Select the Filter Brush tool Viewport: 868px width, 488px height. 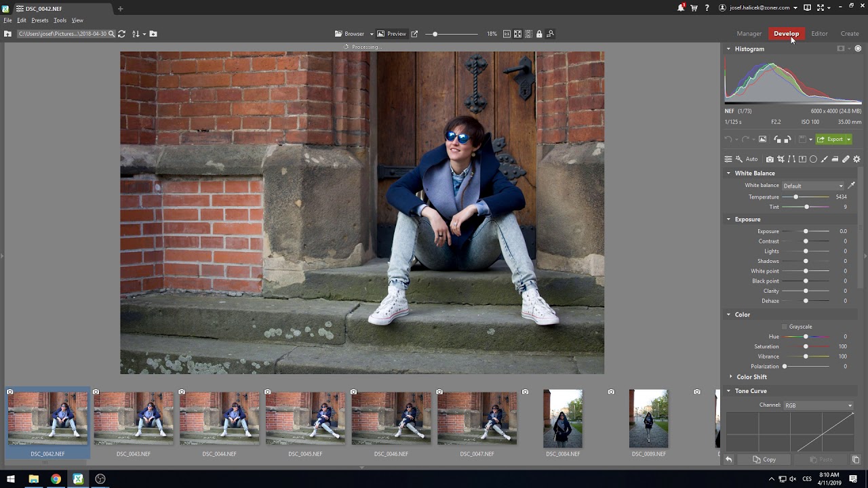(x=825, y=159)
